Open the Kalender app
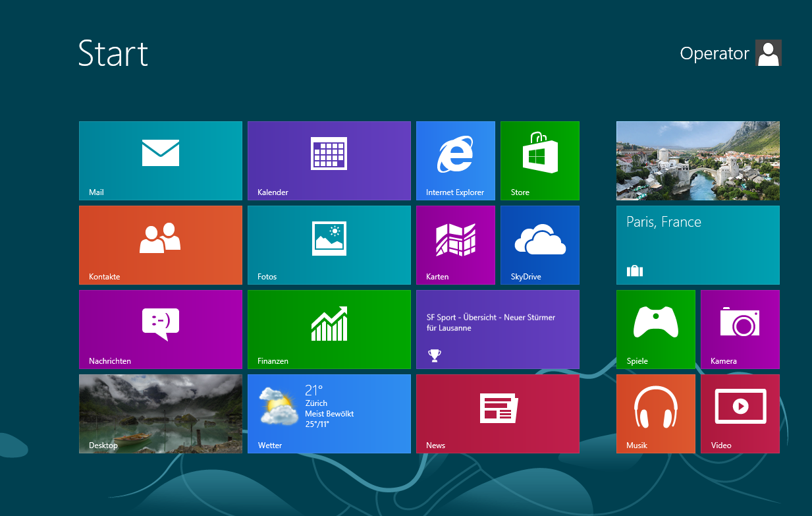The image size is (812, 516). click(329, 160)
